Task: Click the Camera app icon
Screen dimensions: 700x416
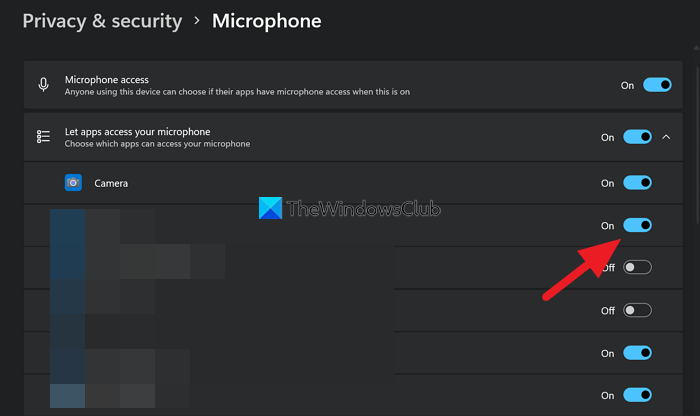Action: pos(73,183)
